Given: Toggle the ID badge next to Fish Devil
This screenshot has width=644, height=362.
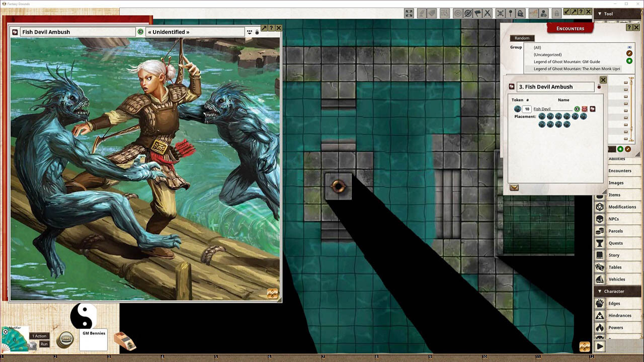Looking at the screenshot, I should click(577, 109).
